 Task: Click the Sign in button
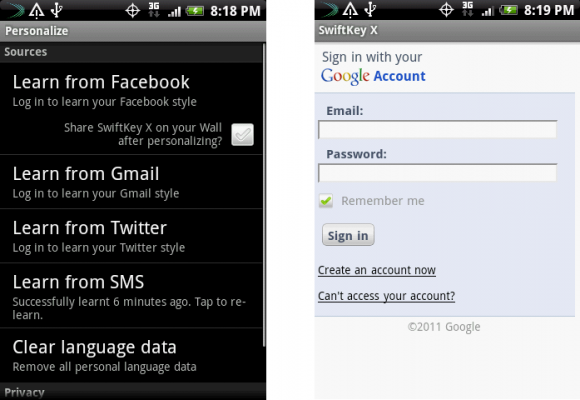click(x=348, y=235)
